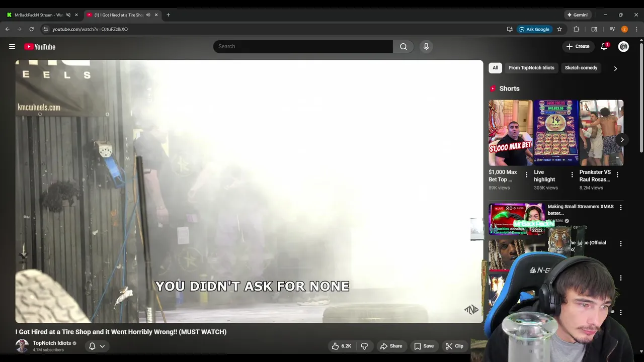Open the Extensions puzzle icon
The width and height of the screenshot is (644, 362).
(x=577, y=29)
